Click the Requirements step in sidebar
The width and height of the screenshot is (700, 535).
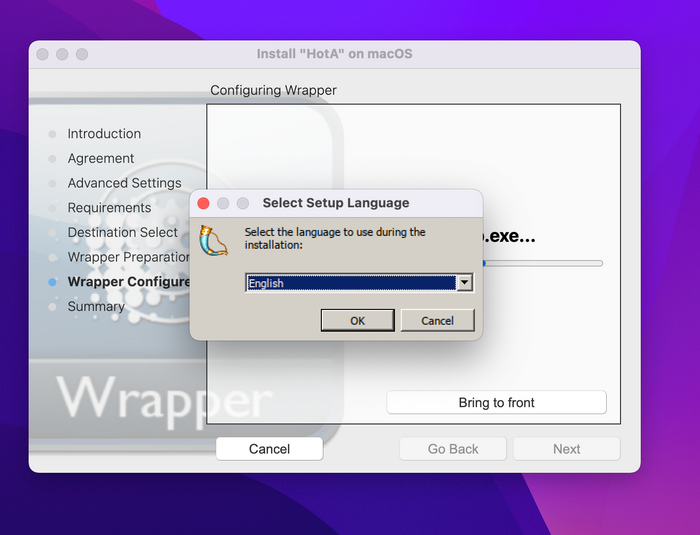click(109, 208)
